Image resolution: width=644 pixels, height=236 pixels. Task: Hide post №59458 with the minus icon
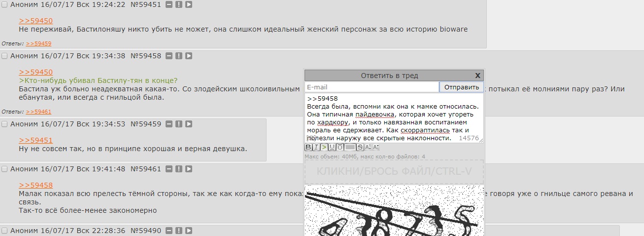point(169,56)
